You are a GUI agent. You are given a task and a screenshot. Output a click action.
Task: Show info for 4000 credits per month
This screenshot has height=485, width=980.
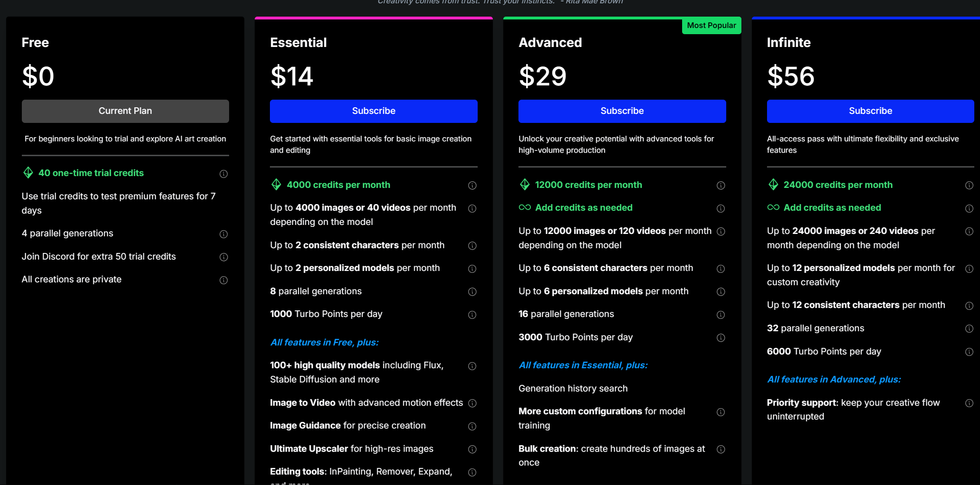click(472, 185)
